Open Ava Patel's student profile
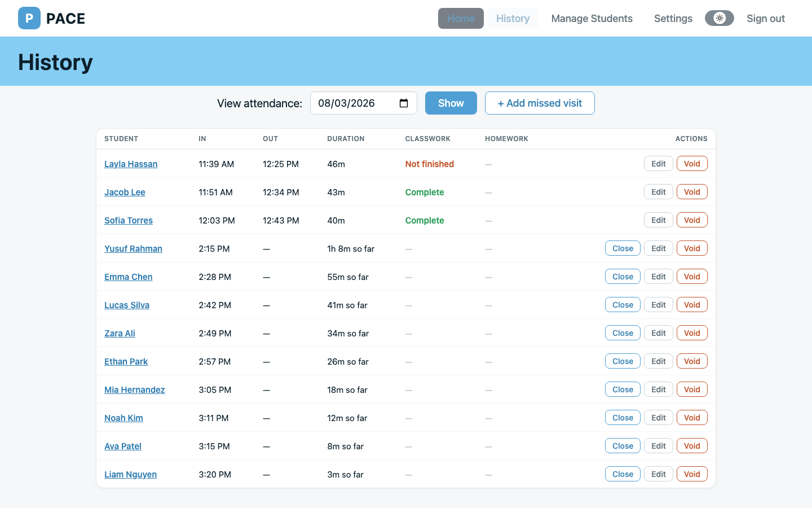The width and height of the screenshot is (812, 508). coord(123,446)
